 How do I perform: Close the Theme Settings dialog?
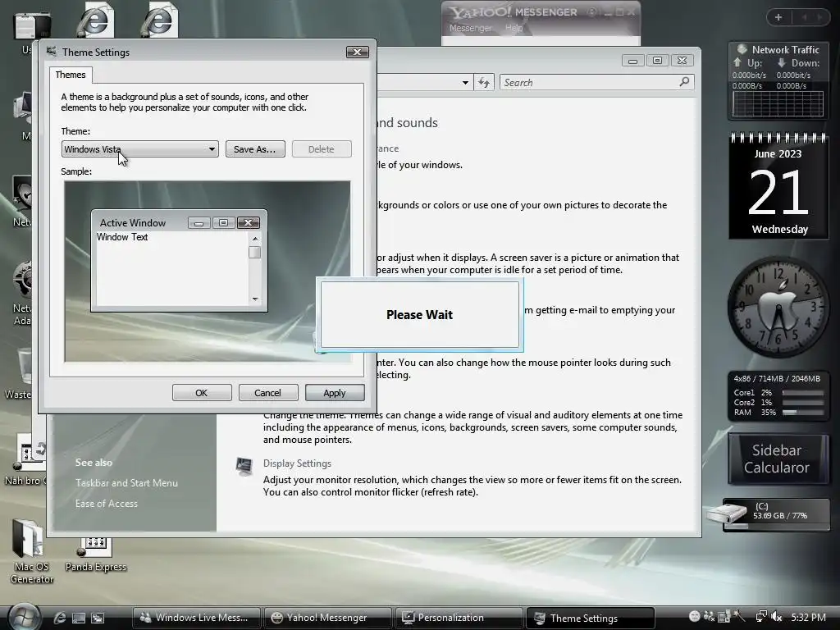(x=358, y=52)
